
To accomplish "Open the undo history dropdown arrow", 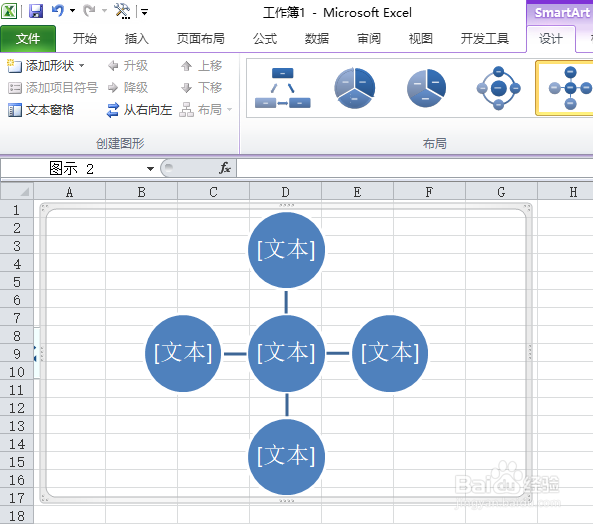I will pyautogui.click(x=72, y=11).
